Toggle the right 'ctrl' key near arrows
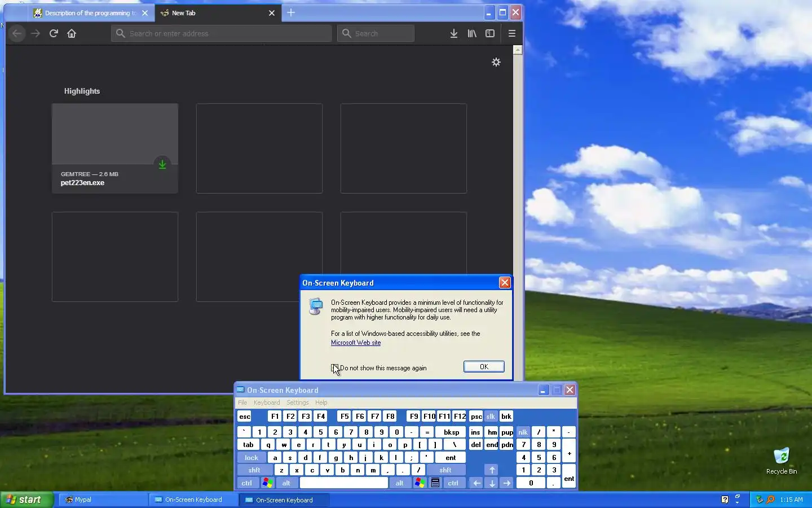Viewport: 812px width, 508px height. tap(453, 483)
